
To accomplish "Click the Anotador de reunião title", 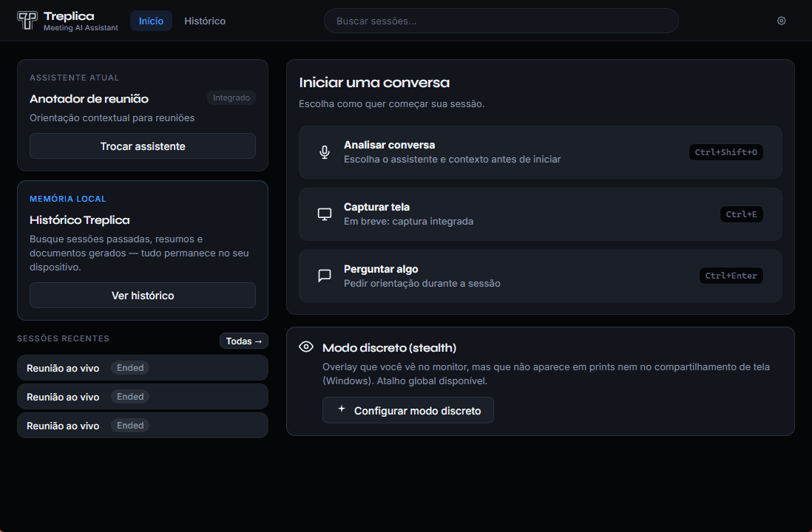I will (x=89, y=99).
